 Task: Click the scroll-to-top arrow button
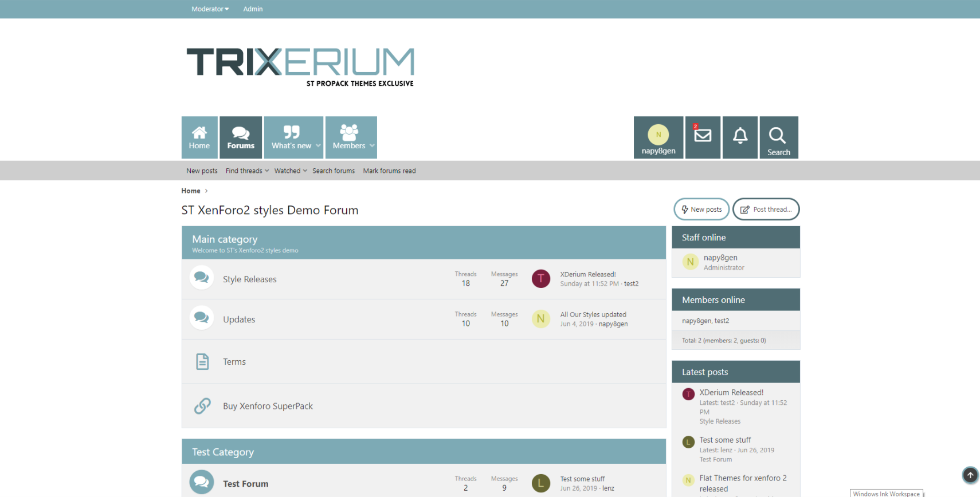click(970, 475)
